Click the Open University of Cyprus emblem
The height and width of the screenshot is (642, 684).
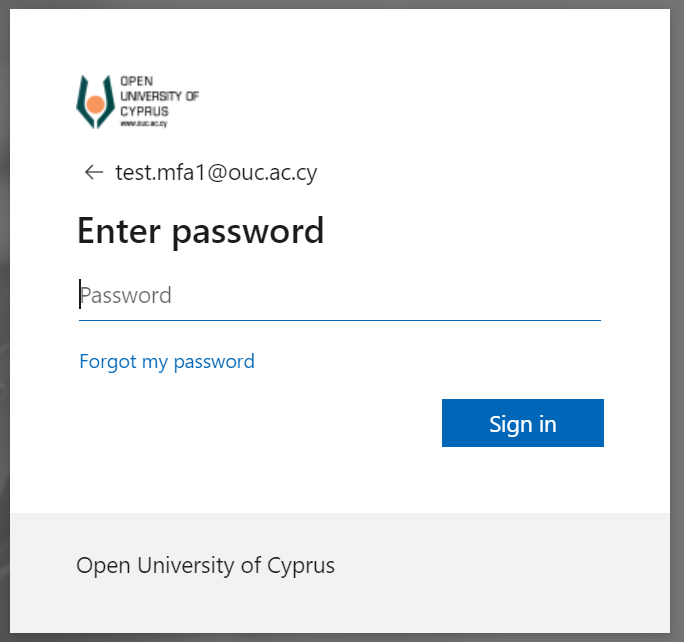(x=95, y=102)
